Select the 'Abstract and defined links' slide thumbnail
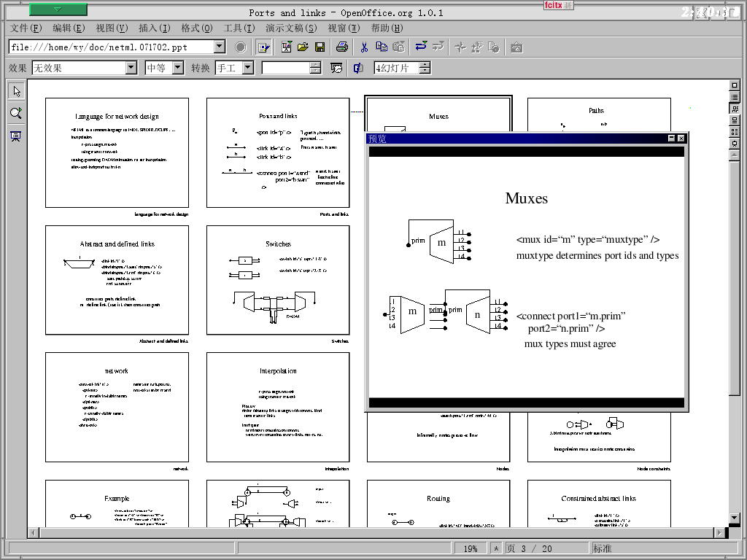Screen dimensions: 747x560 point(117,280)
